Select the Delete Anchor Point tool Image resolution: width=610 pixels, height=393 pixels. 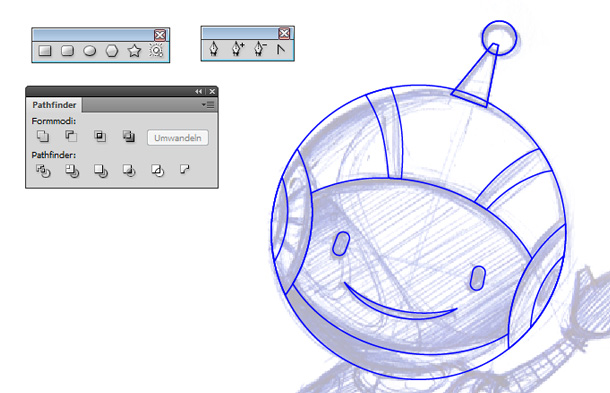click(x=260, y=49)
